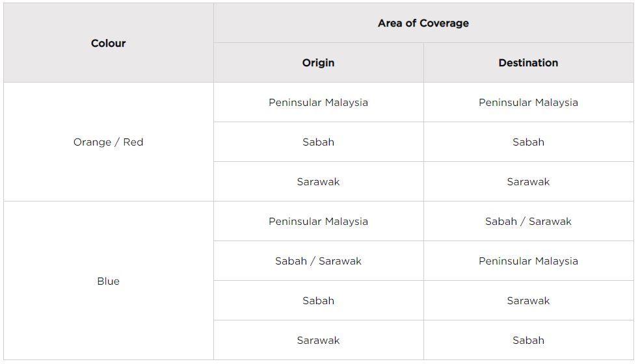Click Sabah origin in Blue group
The height and width of the screenshot is (364, 638).
pyautogui.click(x=318, y=300)
